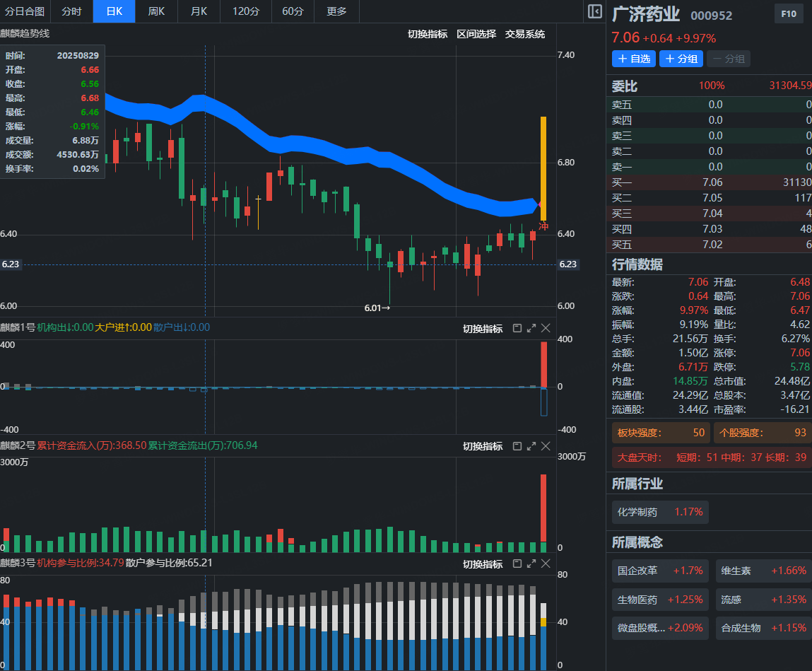Switch to the 60分 tab
Viewport: 812px width, 671px height.
click(x=293, y=11)
